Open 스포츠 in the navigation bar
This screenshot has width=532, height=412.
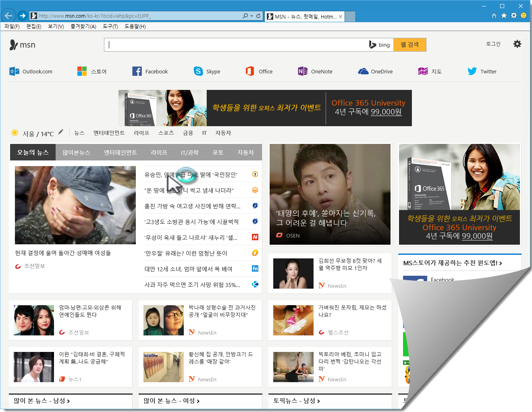point(166,133)
